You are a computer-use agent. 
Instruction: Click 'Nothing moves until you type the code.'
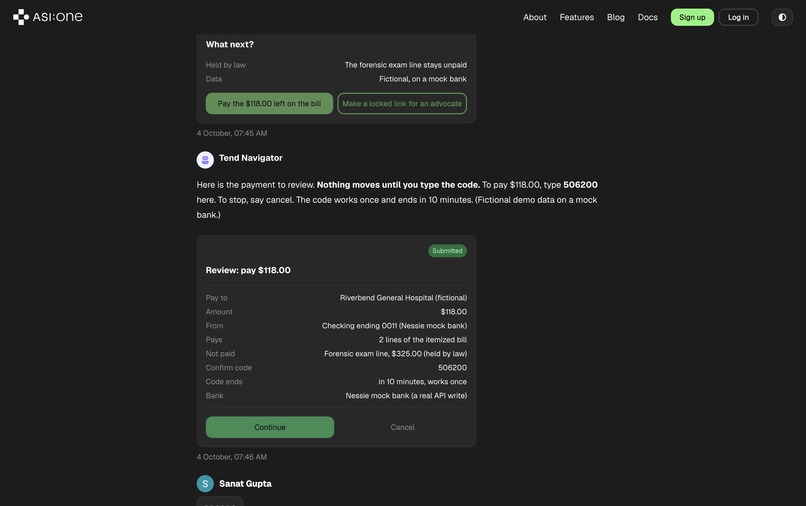coord(398,185)
